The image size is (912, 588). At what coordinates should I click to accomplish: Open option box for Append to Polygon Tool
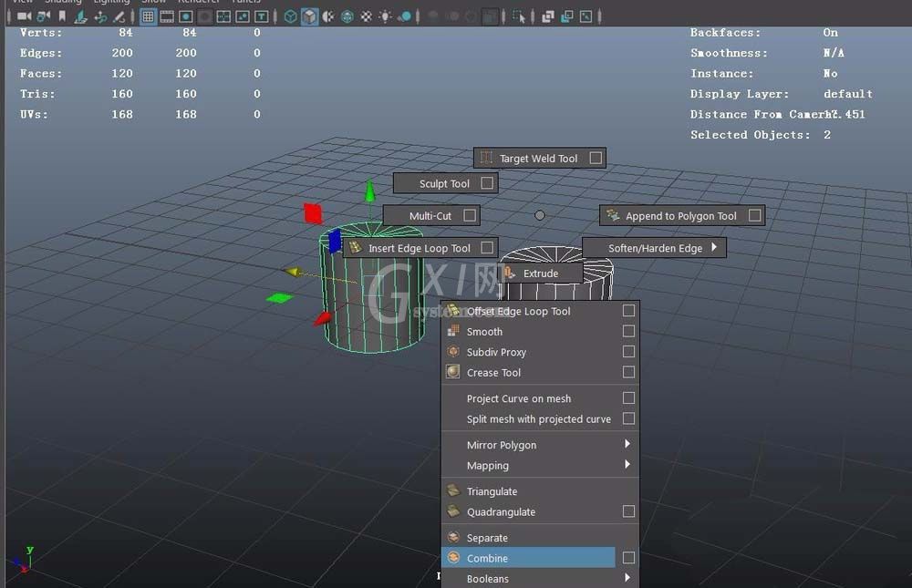755,215
